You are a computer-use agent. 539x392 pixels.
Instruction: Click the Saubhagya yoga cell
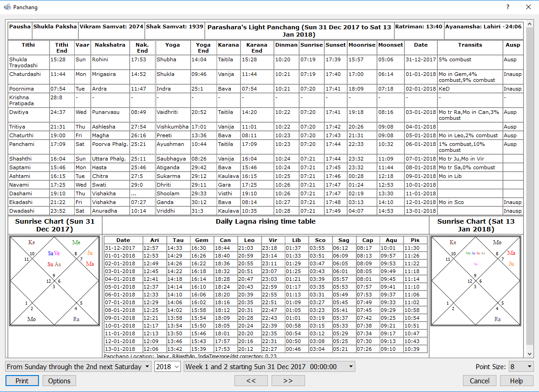173,159
